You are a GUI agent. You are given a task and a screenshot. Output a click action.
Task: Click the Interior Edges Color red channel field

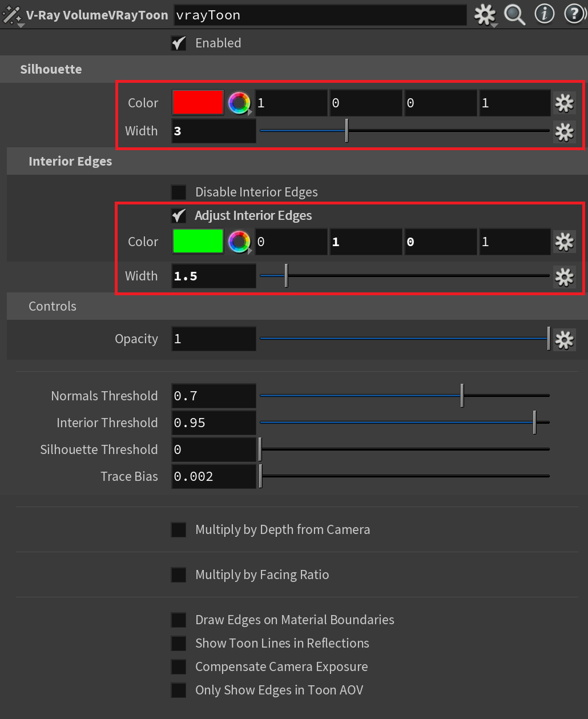click(291, 242)
